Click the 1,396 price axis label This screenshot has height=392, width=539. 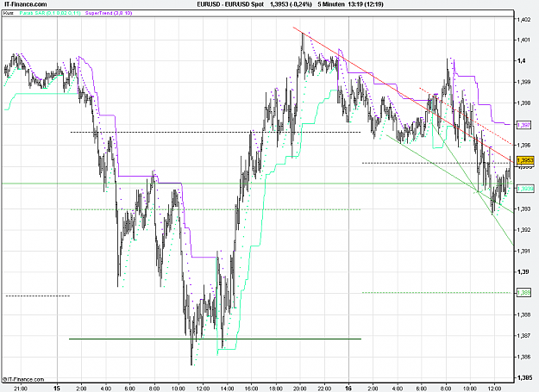coord(523,146)
